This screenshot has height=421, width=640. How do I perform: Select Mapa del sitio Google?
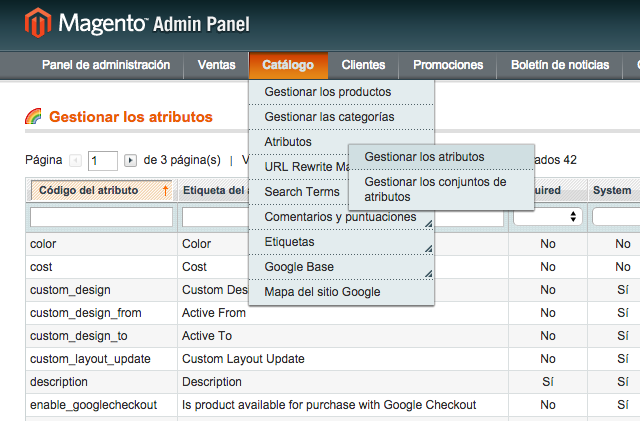(x=341, y=292)
